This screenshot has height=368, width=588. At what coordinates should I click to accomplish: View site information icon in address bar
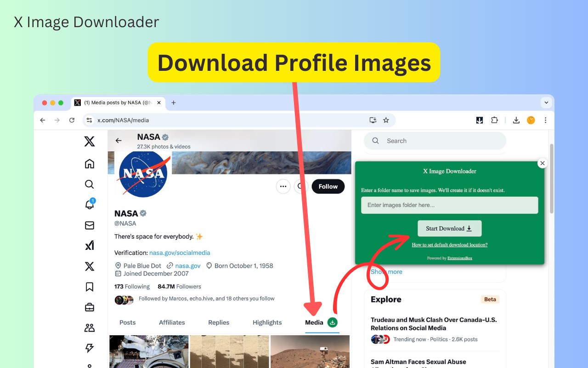click(90, 120)
